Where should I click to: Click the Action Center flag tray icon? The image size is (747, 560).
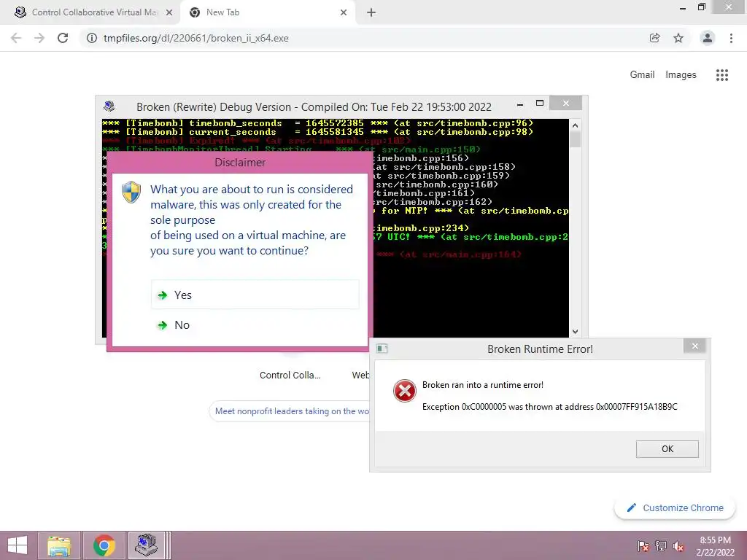point(643,546)
